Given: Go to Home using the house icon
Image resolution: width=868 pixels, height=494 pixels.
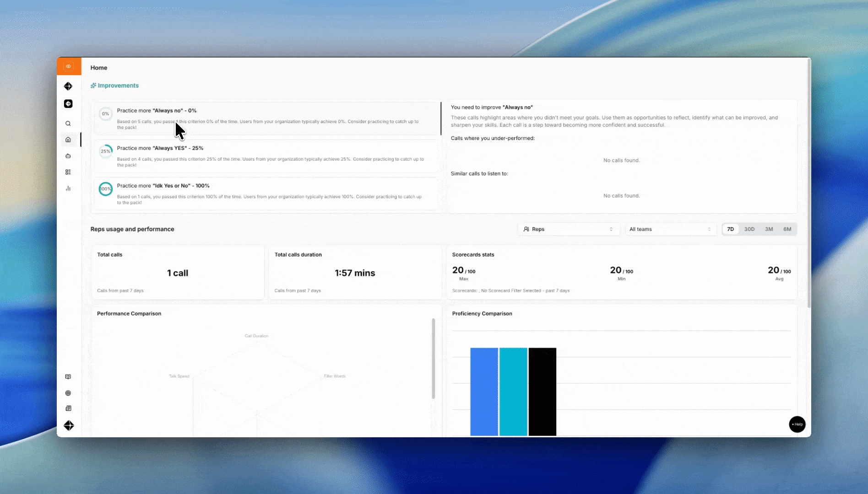Looking at the screenshot, I should [x=68, y=140].
